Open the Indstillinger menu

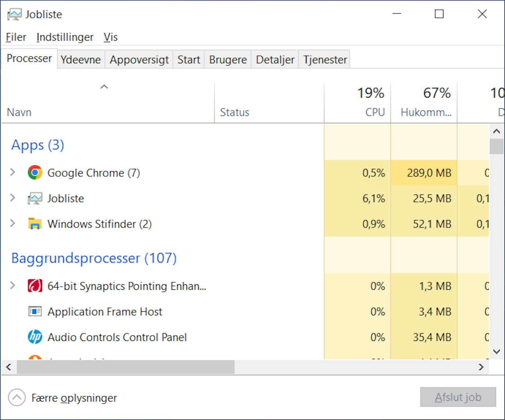(x=65, y=37)
